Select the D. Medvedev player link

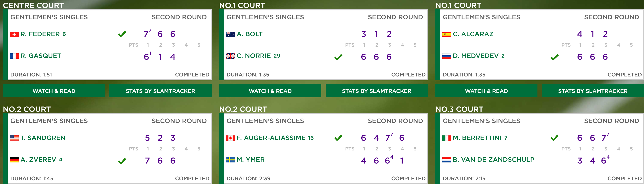(x=476, y=56)
